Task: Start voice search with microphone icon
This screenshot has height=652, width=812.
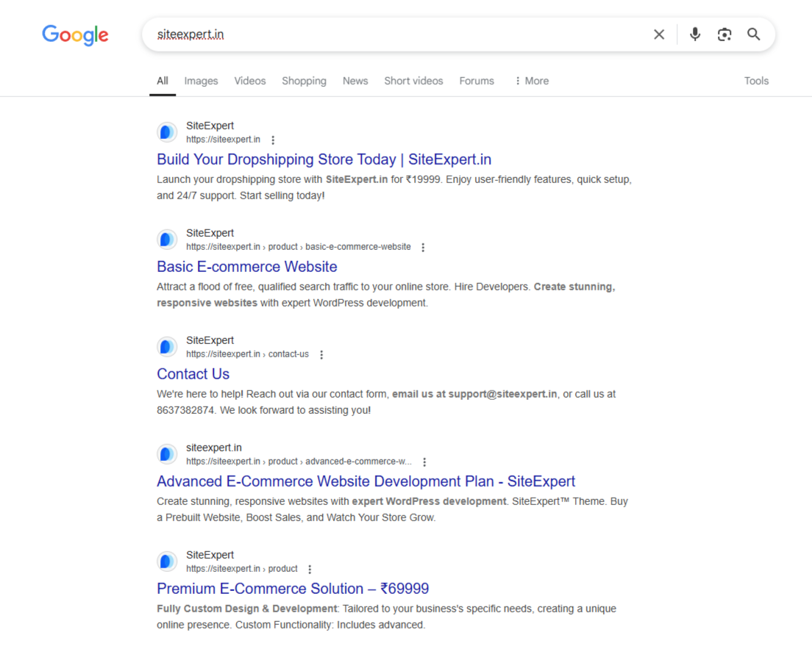Action: tap(695, 34)
